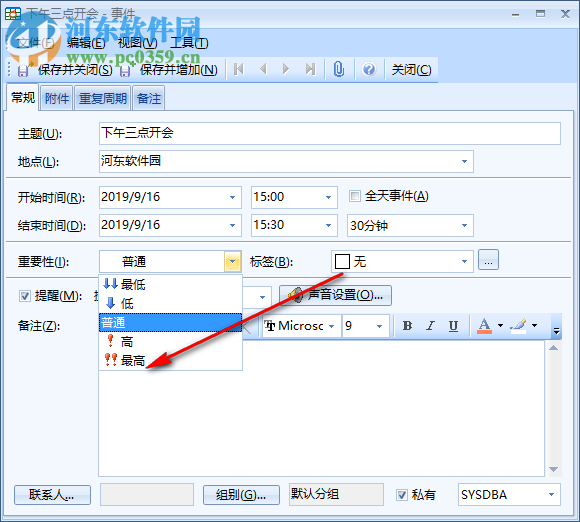The image size is (580, 522).
Task: Open highlight color dropdown arrow
Action: point(534,326)
